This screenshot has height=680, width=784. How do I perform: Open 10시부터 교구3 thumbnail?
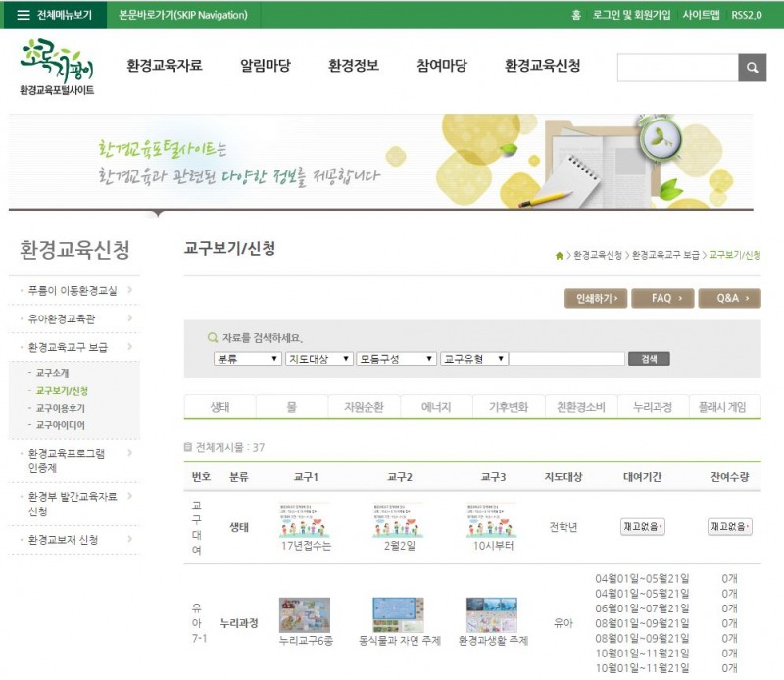click(x=492, y=520)
